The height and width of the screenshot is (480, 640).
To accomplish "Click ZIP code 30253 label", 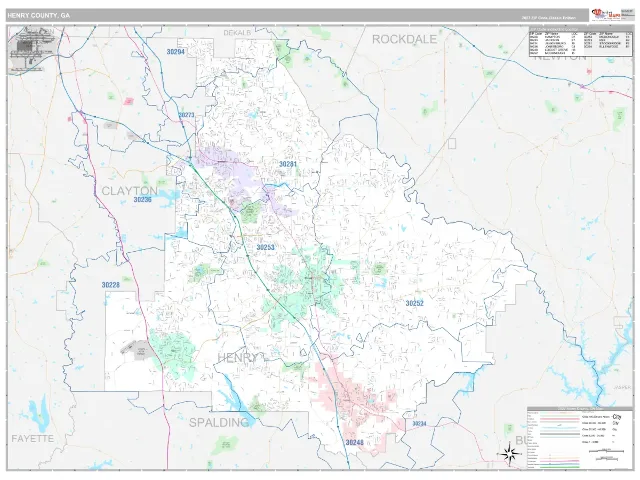I will tap(265, 247).
